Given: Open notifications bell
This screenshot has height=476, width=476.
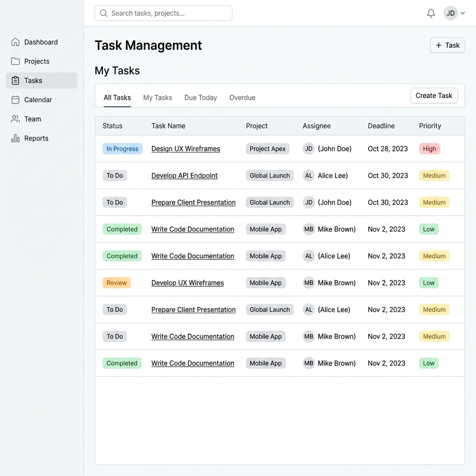Looking at the screenshot, I should (x=431, y=13).
